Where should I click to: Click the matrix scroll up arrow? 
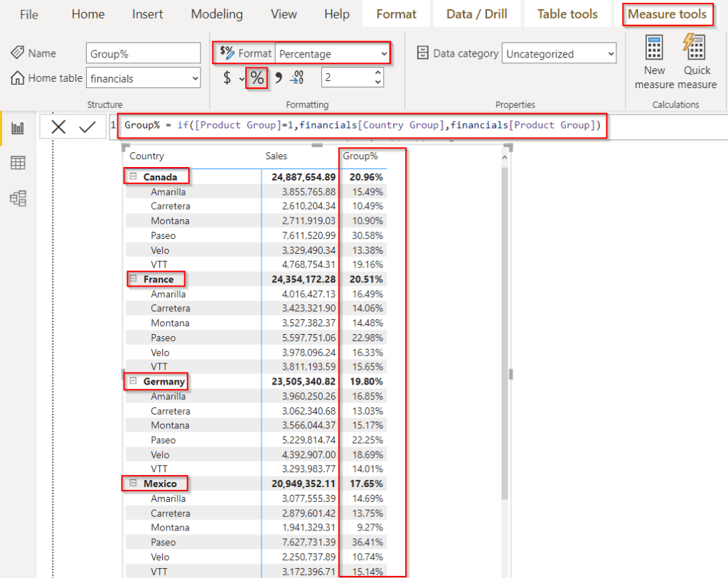pos(505,158)
